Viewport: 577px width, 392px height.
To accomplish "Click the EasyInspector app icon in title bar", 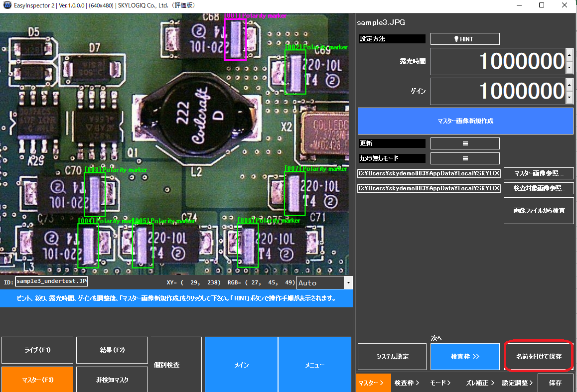I will point(7,5).
